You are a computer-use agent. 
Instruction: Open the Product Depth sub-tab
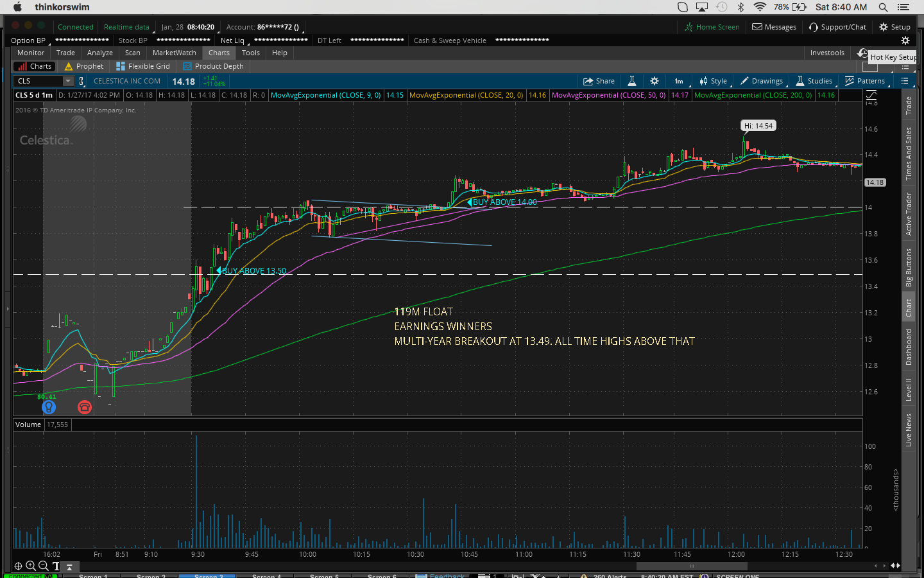pos(214,66)
